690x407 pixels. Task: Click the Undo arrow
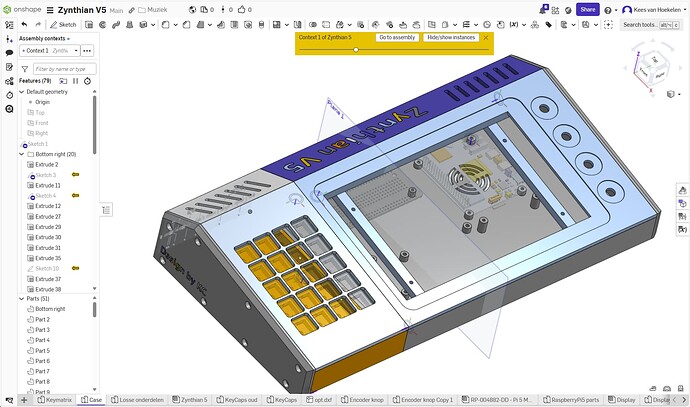[x=24, y=25]
